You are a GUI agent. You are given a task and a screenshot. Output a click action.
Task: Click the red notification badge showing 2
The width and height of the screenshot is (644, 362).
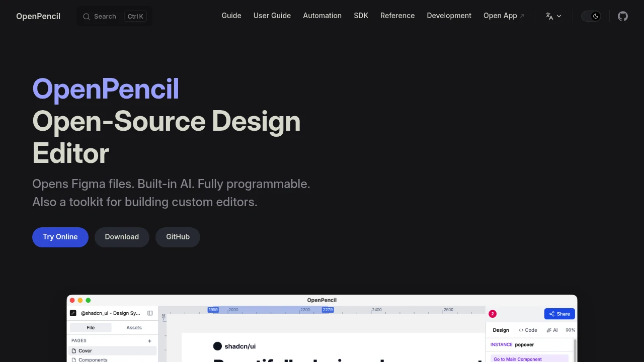[x=493, y=314]
